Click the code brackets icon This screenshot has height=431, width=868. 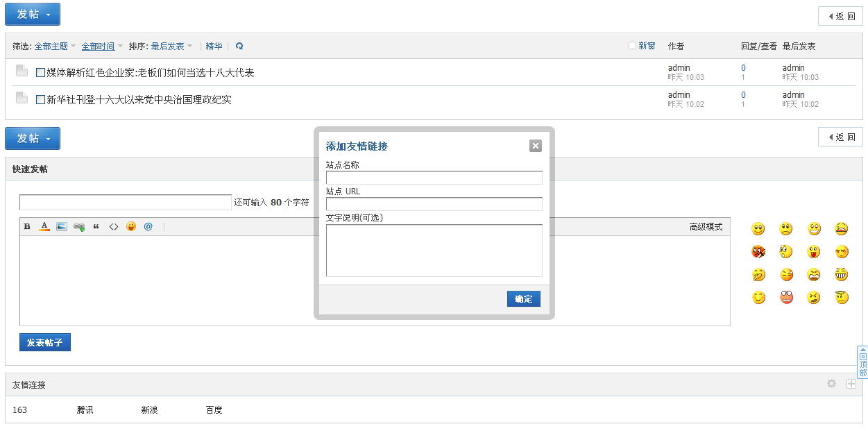point(114,226)
